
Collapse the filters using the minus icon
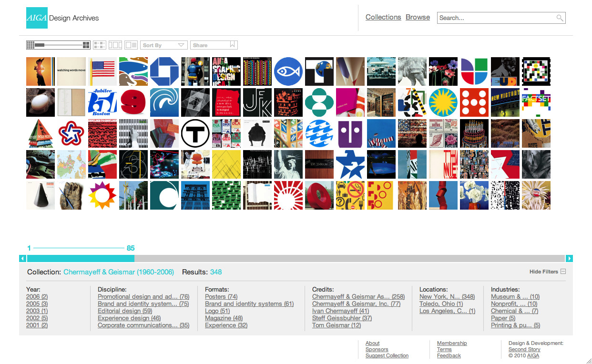(x=563, y=272)
